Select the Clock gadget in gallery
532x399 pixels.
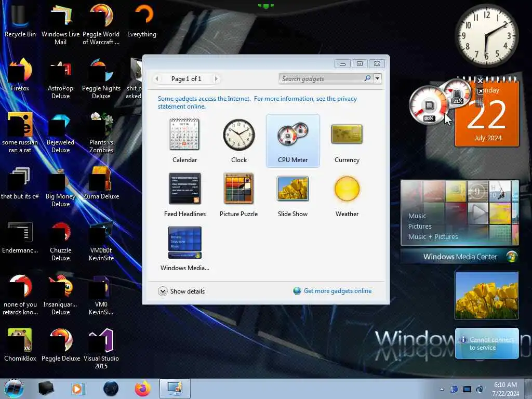pyautogui.click(x=239, y=141)
